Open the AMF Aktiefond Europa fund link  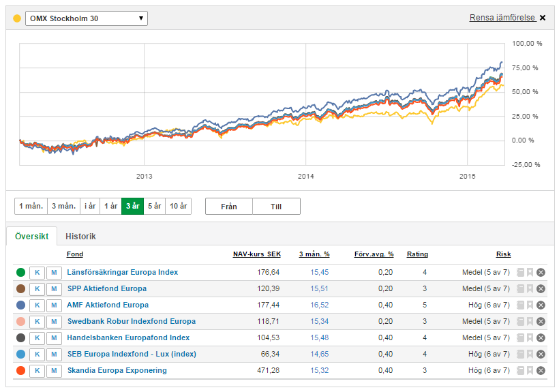108,305
